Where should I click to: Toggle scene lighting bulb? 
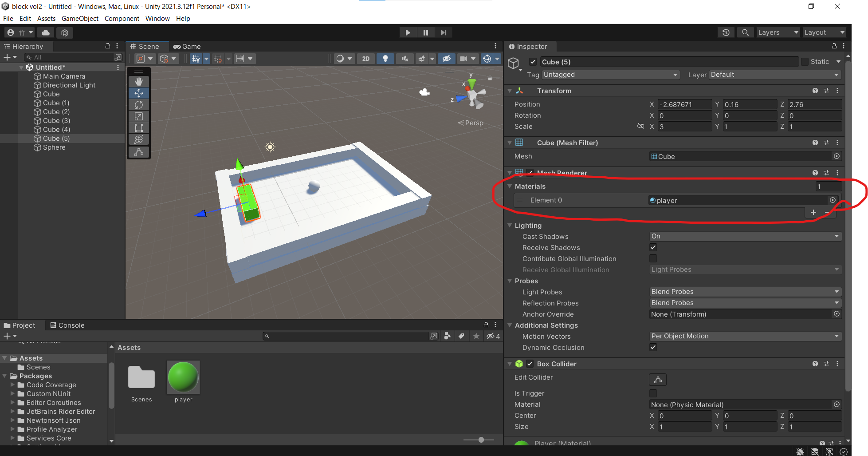(x=385, y=59)
